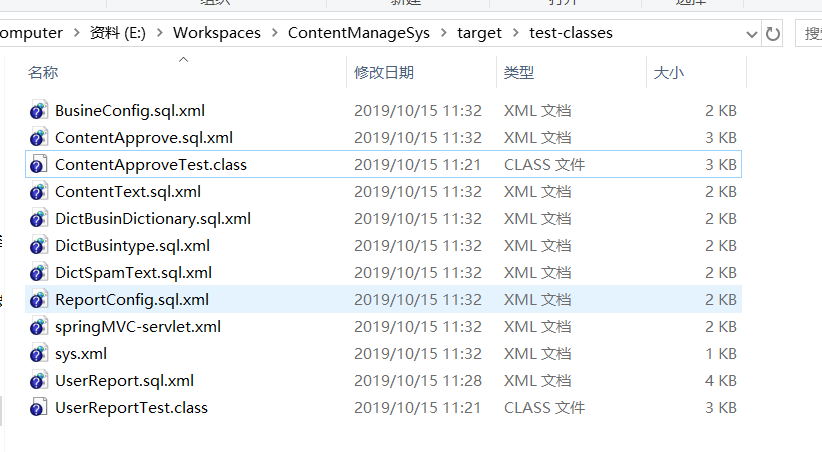Click the sys.xml file icon
822x452 pixels.
39,354
